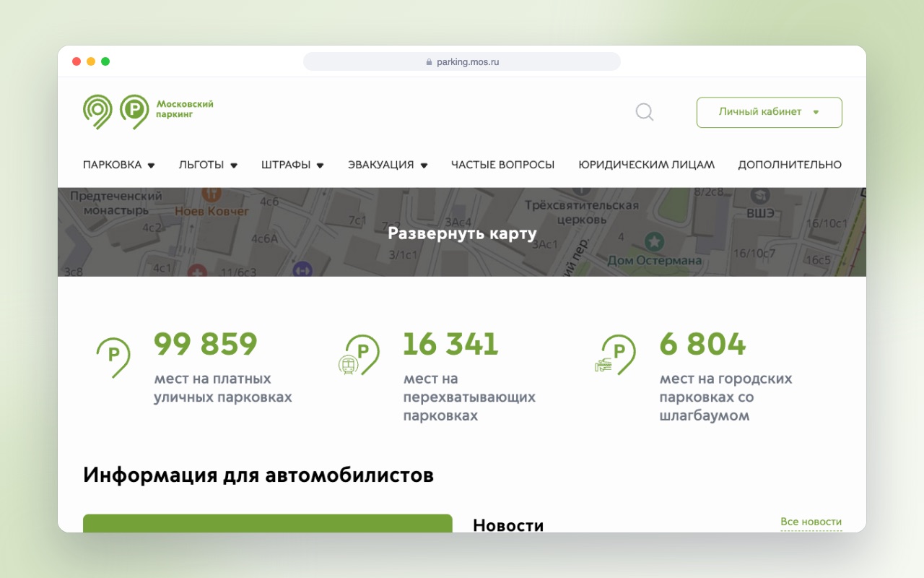The image size is (924, 578).
Task: Open the Личный кабинет dropdown
Action: pyautogui.click(x=769, y=112)
